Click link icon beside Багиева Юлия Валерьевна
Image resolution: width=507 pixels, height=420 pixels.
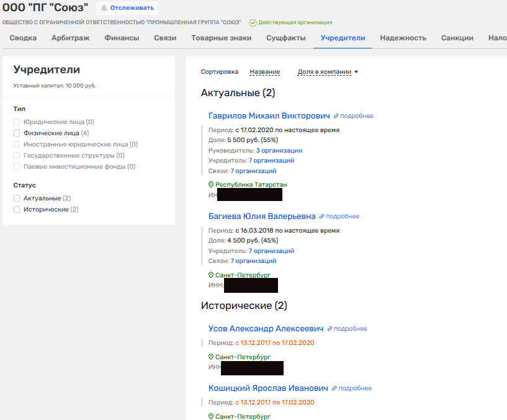point(322,217)
